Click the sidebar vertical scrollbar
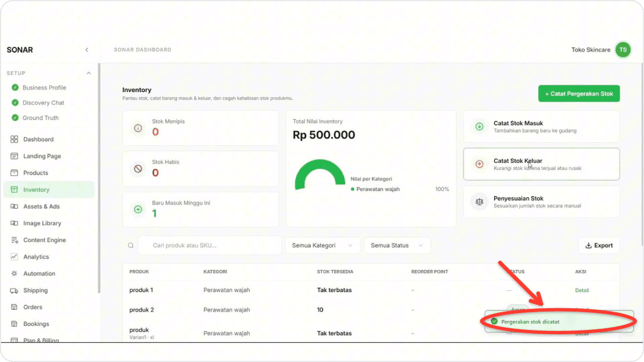The width and height of the screenshot is (644, 362). [99, 178]
